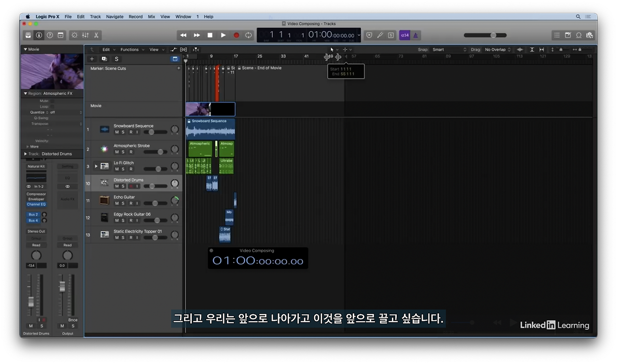The image size is (617, 364).
Task: Collapse the Movie inspector section
Action: click(26, 49)
